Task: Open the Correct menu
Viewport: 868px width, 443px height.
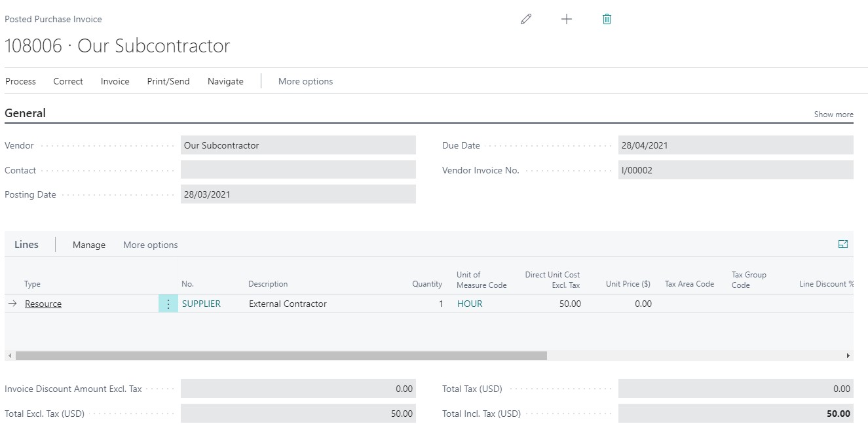Action: [x=68, y=81]
